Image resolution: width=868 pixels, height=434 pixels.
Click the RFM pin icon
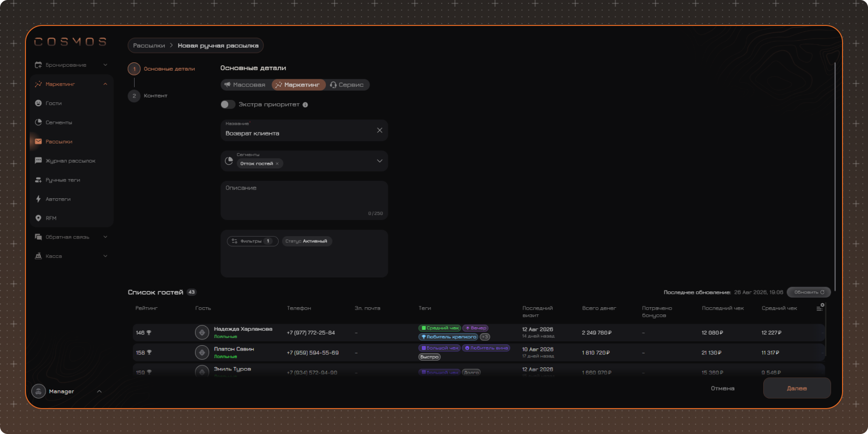pos(38,218)
